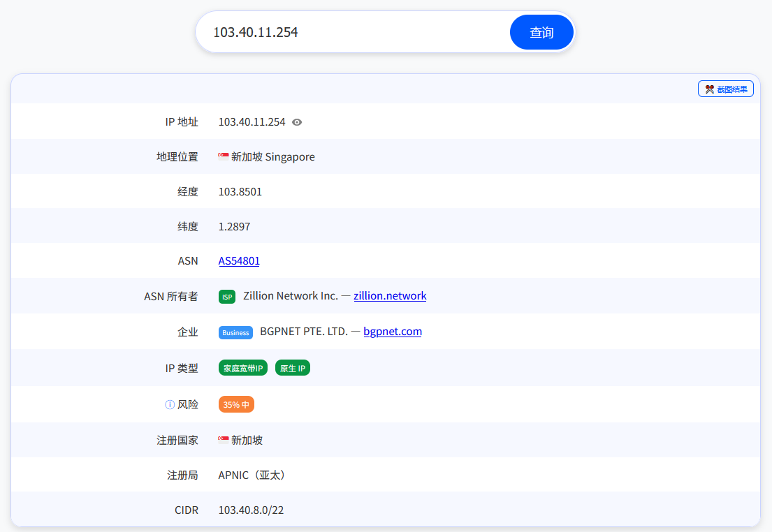Expand the CIDR 103.40.8.0/22 entry
The height and width of the screenshot is (532, 772).
pyautogui.click(x=250, y=510)
